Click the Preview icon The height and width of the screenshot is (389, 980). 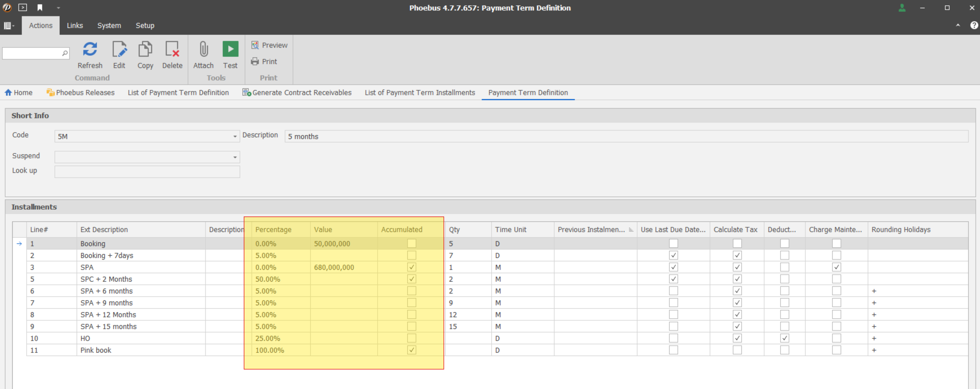click(255, 45)
